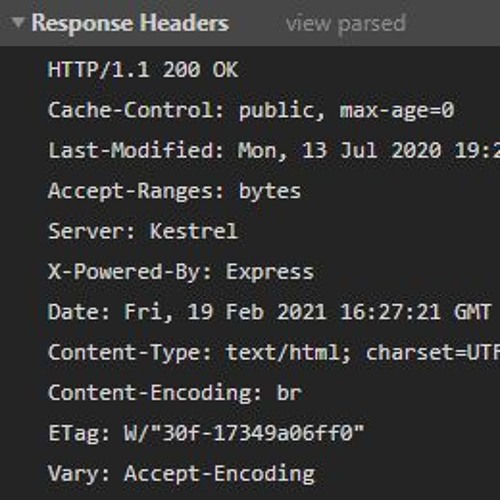Select the Content-Type header line

tap(274, 353)
